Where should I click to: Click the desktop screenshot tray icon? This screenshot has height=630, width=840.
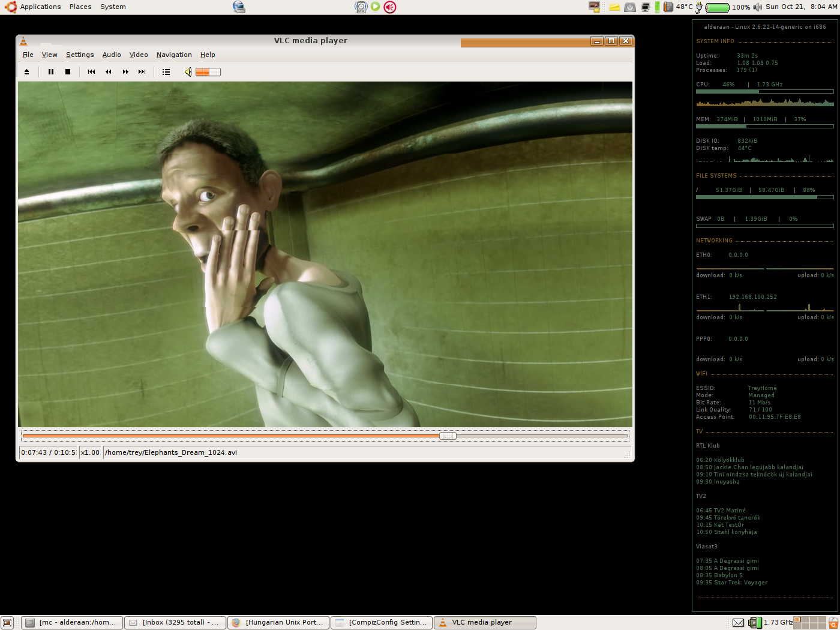595,7
